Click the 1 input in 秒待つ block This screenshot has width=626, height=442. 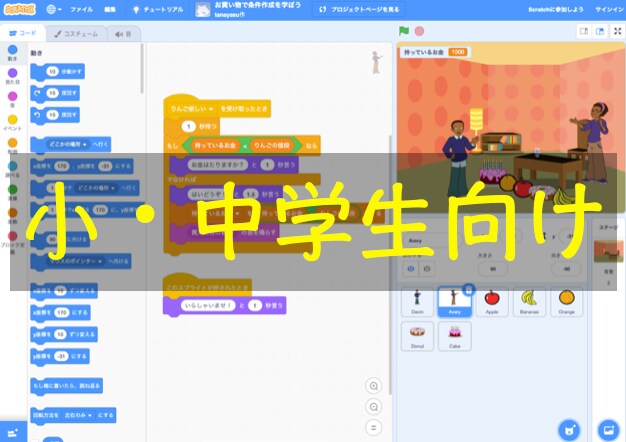click(x=188, y=127)
